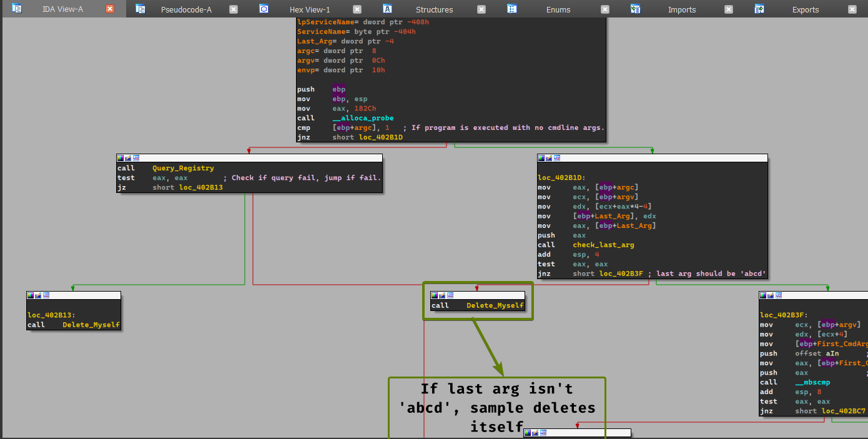
Task: Click the Exports tab icon
Action: point(759,9)
